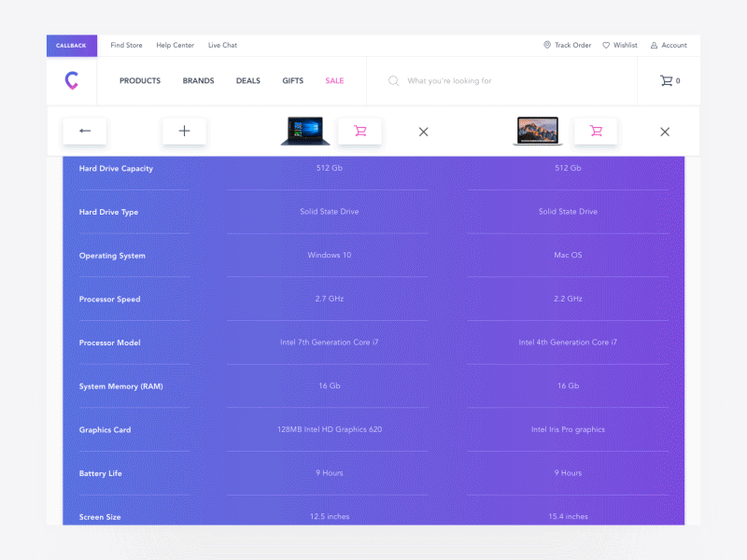The width and height of the screenshot is (747, 560).
Task: Add another product using the plus icon
Action: click(184, 132)
